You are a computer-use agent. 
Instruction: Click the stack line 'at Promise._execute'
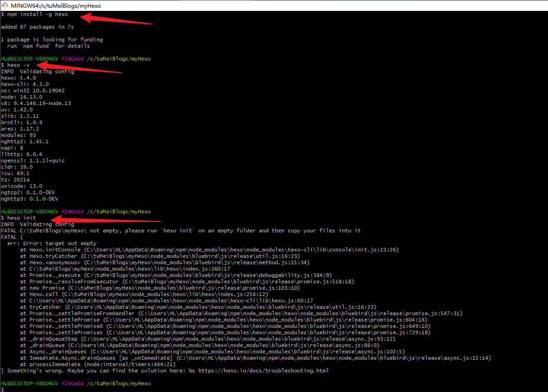click(176, 275)
